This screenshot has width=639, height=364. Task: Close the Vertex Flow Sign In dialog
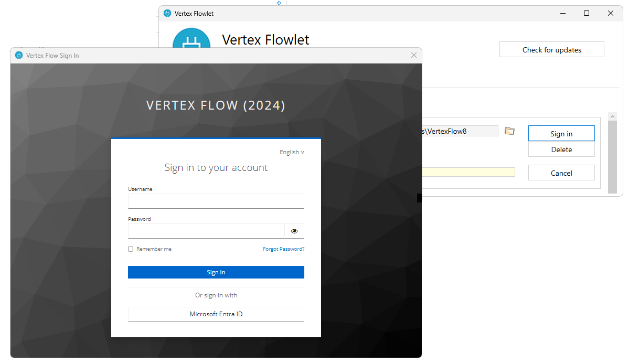tap(414, 56)
